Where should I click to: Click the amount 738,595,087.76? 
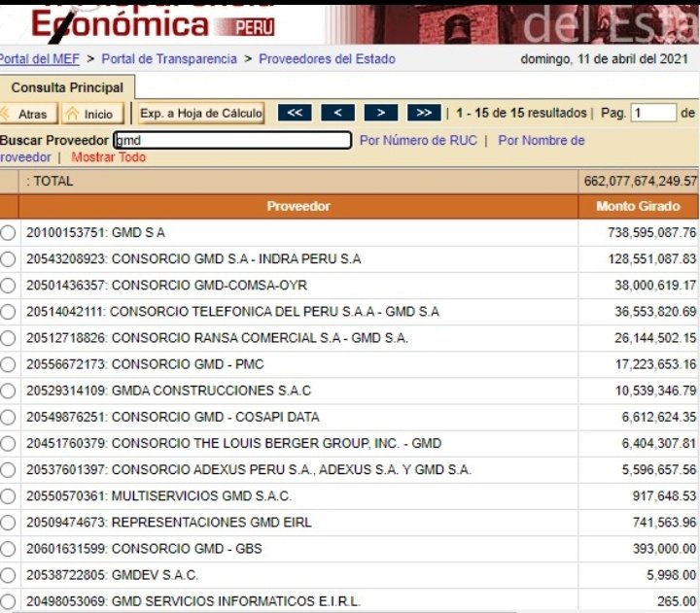(x=651, y=233)
